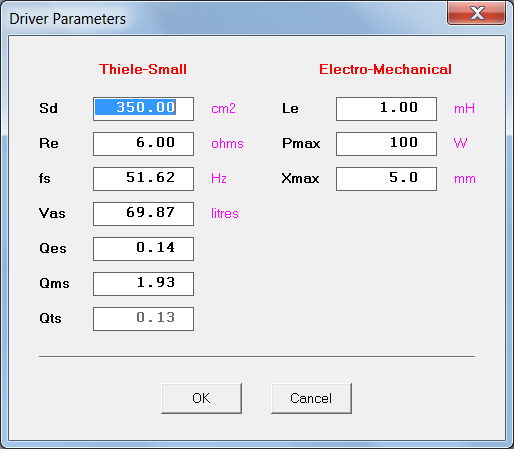This screenshot has width=514, height=449.
Task: Click the Qts field showing 0.13
Action: click(143, 319)
